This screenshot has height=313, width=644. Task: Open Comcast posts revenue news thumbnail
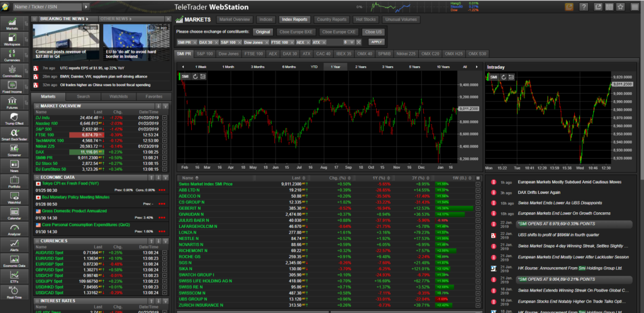tap(65, 42)
